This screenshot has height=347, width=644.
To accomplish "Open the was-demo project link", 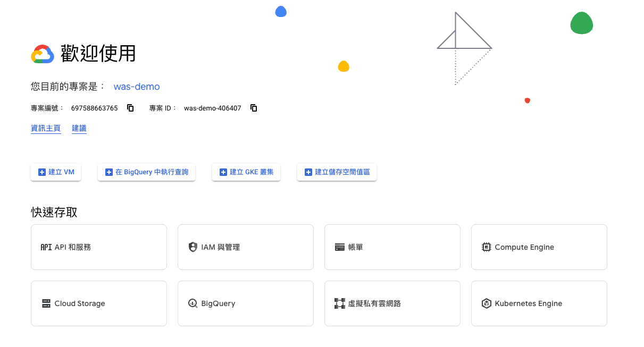I will [x=136, y=87].
